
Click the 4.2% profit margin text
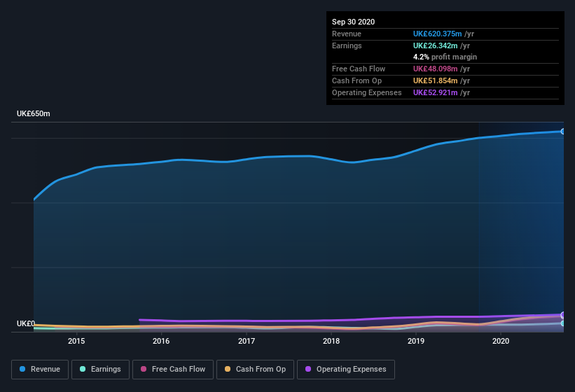[445, 57]
